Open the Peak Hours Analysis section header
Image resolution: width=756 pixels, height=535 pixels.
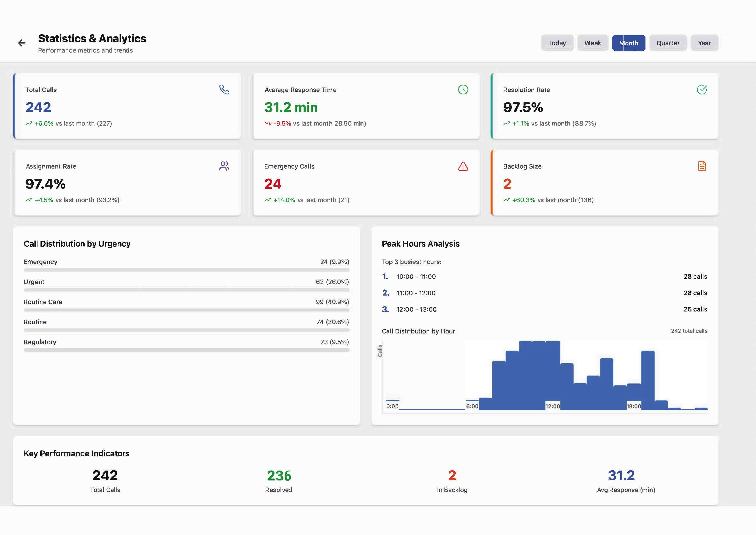coord(421,244)
